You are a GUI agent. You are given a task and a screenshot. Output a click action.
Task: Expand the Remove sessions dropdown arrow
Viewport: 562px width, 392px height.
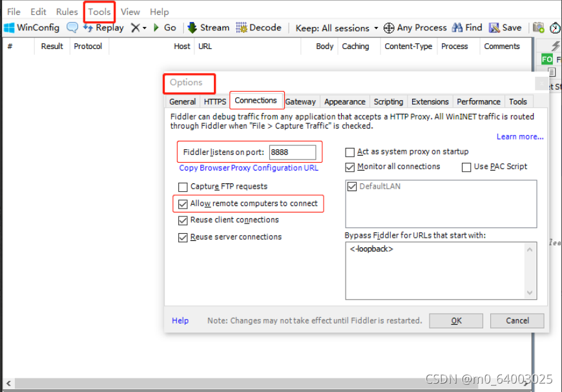(x=145, y=28)
